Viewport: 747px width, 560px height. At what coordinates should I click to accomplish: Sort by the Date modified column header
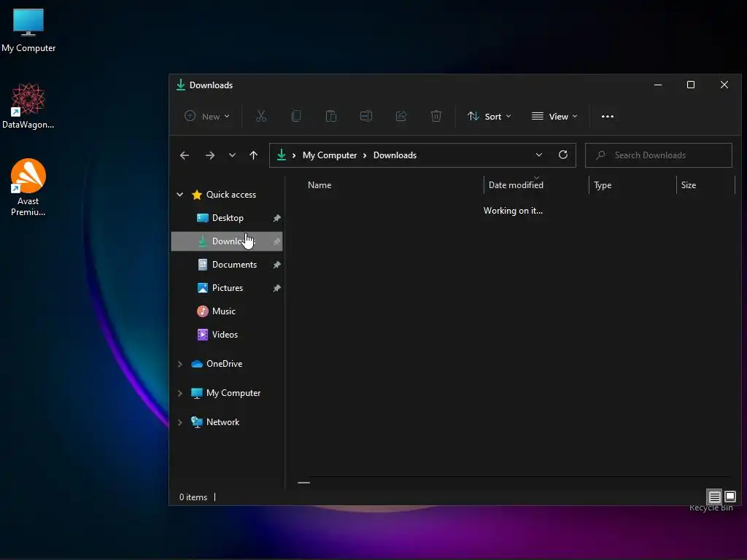pos(516,185)
